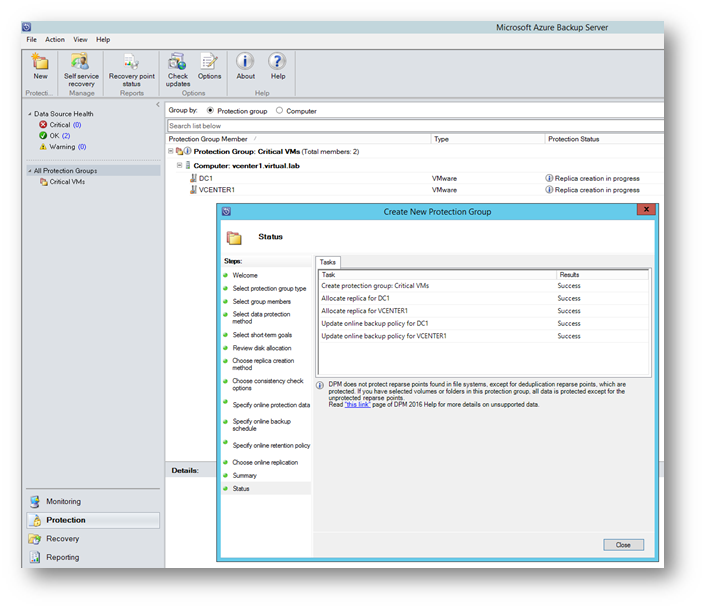Open the File menu

point(32,40)
